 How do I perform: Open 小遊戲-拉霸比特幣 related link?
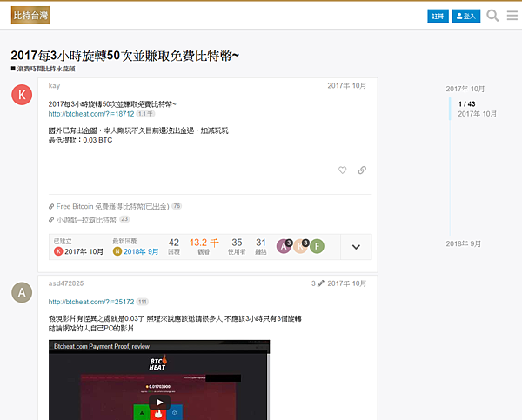point(86,220)
